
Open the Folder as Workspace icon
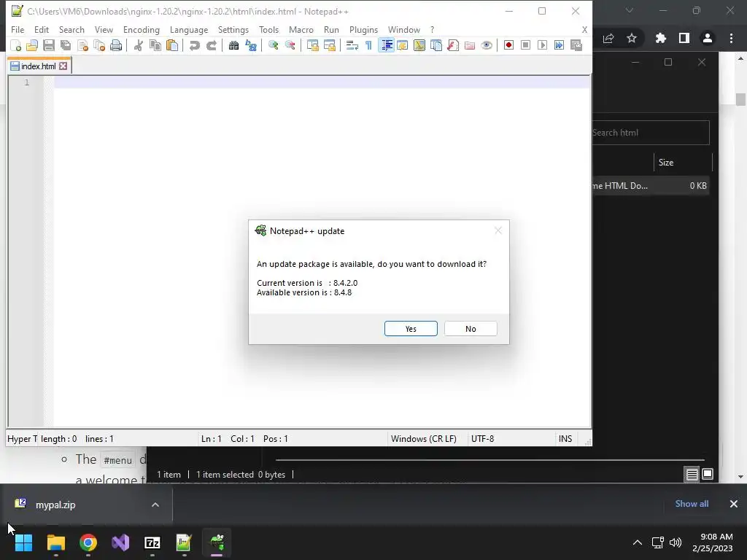point(470,45)
